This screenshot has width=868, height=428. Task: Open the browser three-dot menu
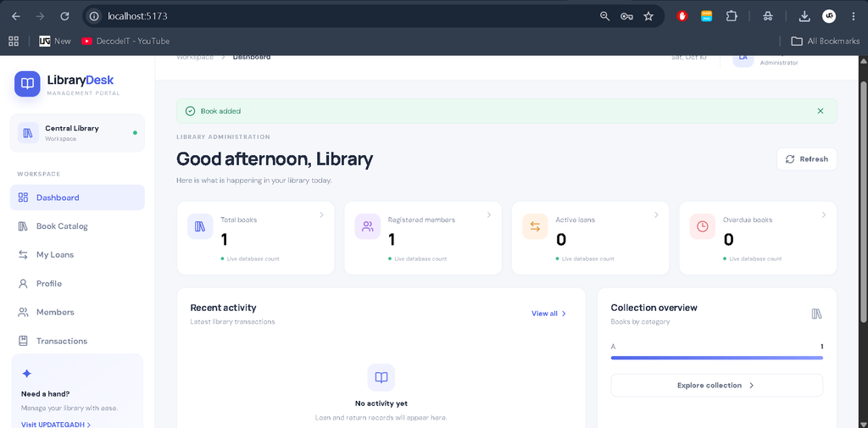click(853, 17)
